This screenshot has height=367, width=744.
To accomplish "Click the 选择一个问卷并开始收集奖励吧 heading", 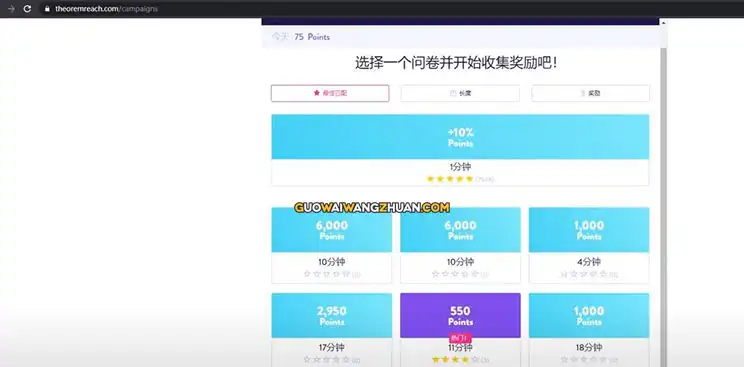I will coord(456,63).
